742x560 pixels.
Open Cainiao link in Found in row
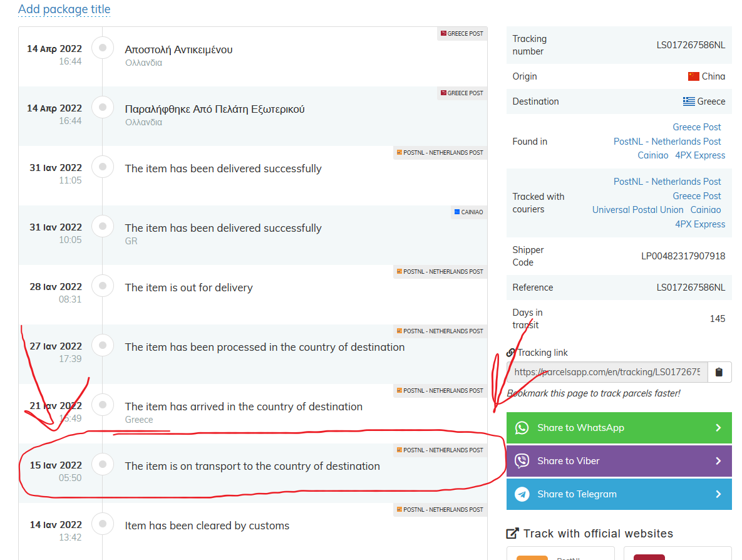coord(652,155)
